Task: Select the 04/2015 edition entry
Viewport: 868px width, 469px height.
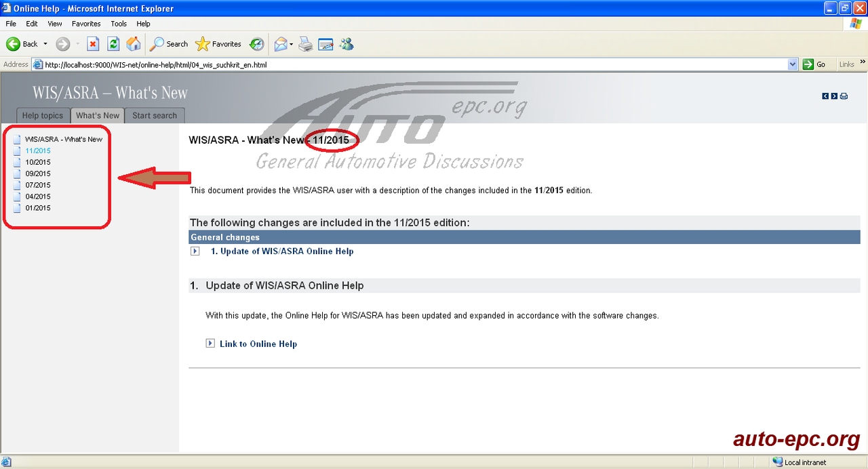Action: (x=38, y=197)
